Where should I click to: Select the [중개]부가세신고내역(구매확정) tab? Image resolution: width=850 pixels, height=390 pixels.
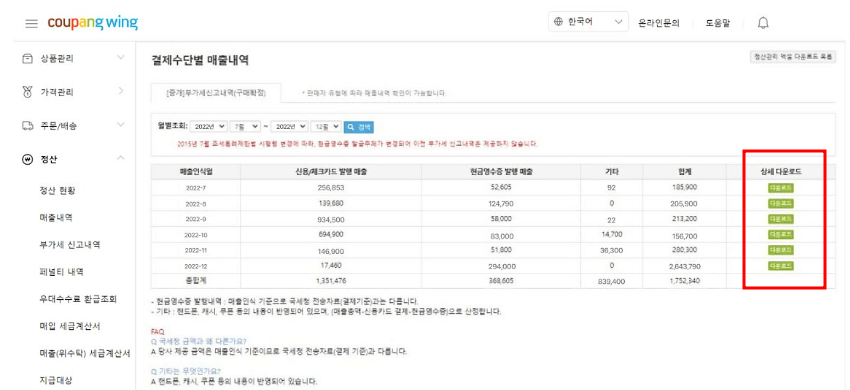(x=216, y=93)
